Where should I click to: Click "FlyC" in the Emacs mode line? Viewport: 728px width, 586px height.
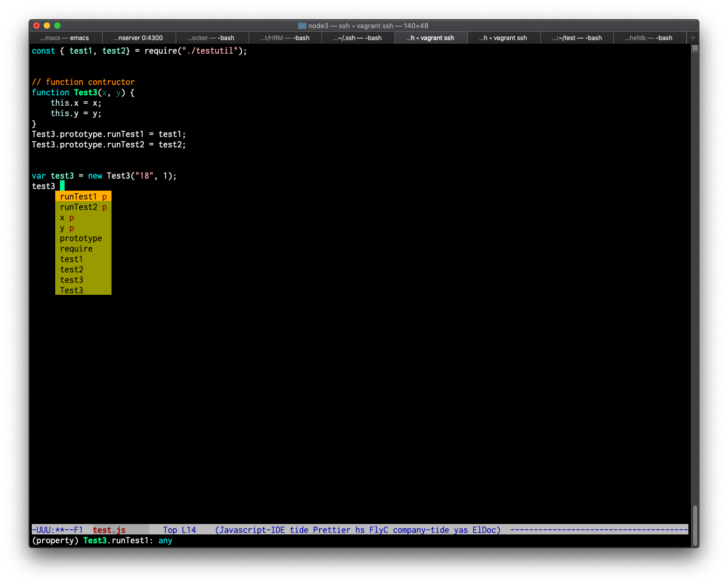[x=378, y=530]
